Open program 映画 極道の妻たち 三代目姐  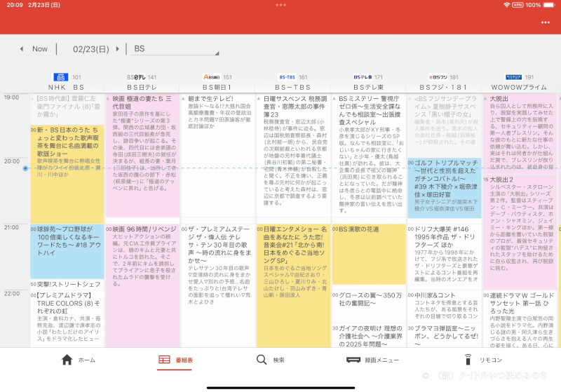pyautogui.click(x=142, y=155)
